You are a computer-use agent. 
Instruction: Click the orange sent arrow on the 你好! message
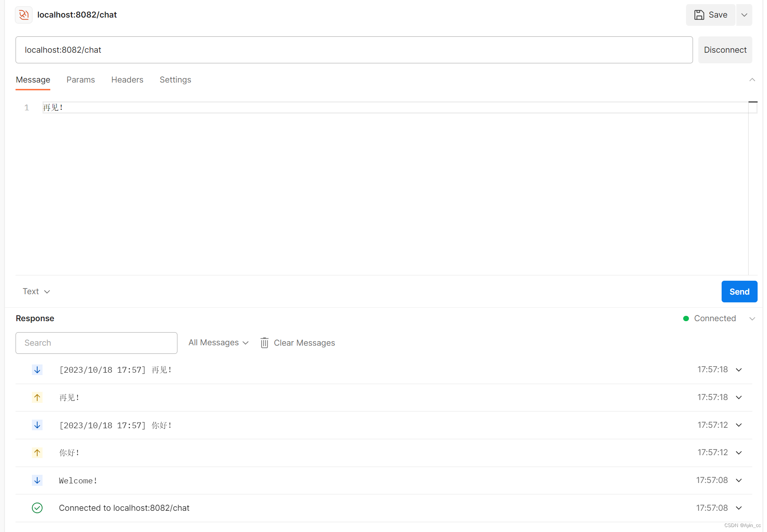click(37, 453)
